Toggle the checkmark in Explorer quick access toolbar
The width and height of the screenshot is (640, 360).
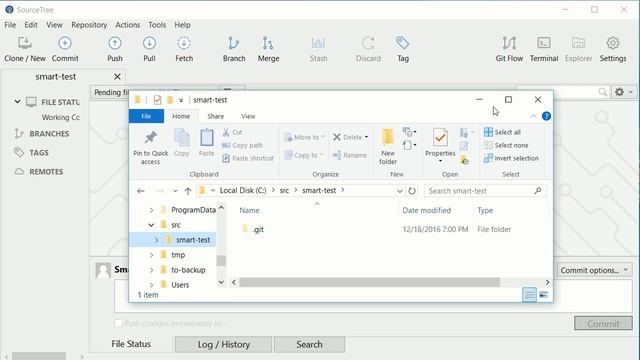point(157,100)
